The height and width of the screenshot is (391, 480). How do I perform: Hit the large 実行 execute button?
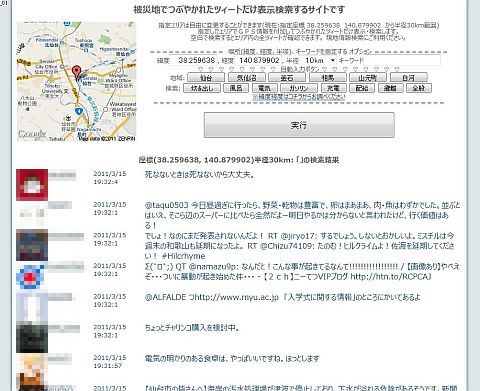coord(299,125)
